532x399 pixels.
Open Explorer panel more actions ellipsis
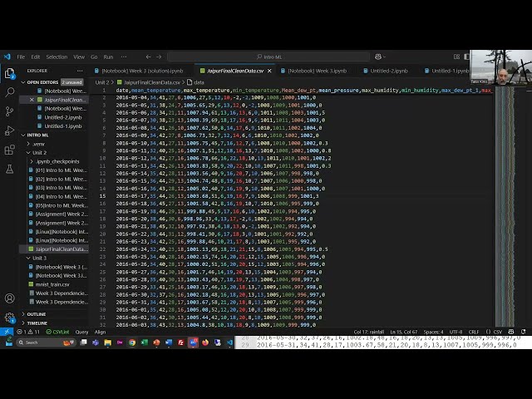point(80,71)
